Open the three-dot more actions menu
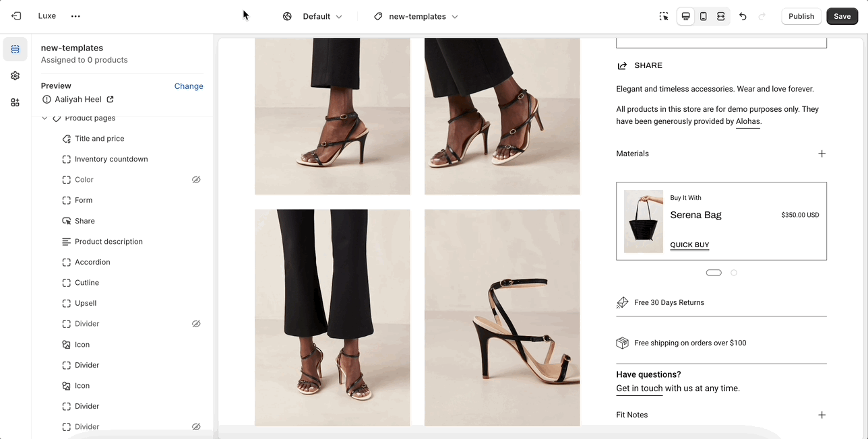This screenshot has height=439, width=868. pos(75,16)
